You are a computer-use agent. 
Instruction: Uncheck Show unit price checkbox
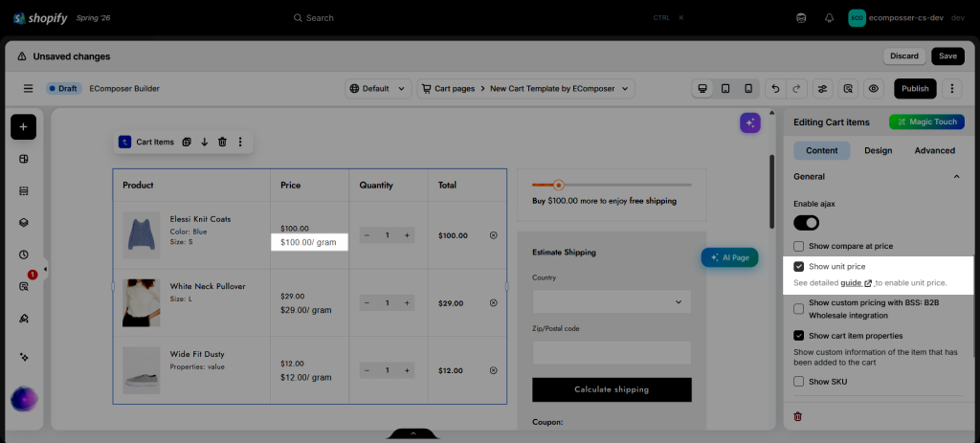[x=799, y=267]
